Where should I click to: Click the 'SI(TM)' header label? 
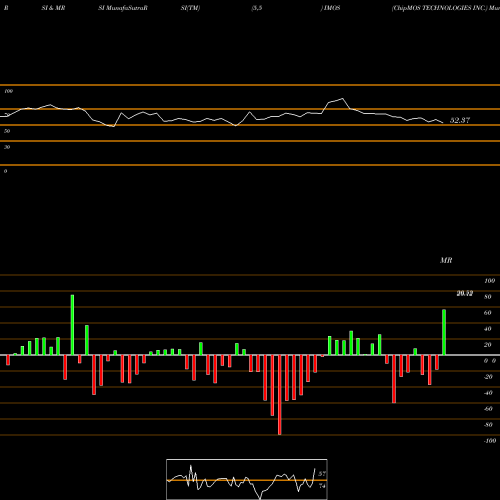point(190,8)
